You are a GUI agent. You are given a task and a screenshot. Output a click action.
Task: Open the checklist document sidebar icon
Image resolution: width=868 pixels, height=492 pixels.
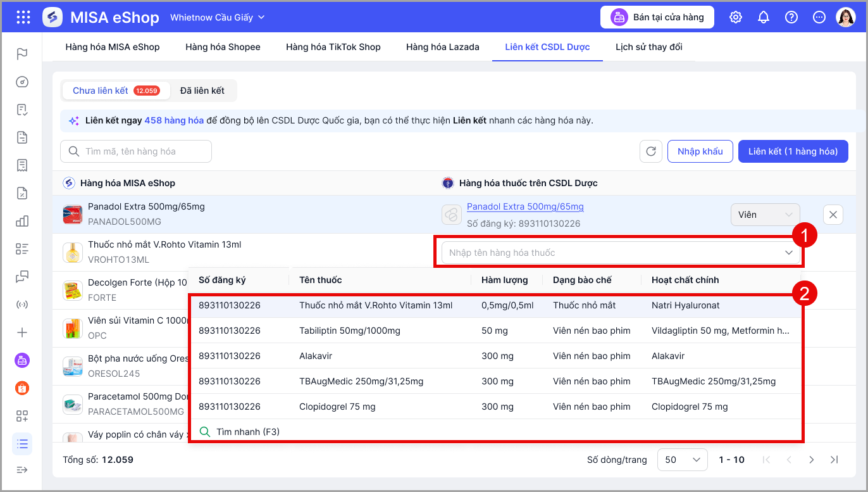(22, 110)
